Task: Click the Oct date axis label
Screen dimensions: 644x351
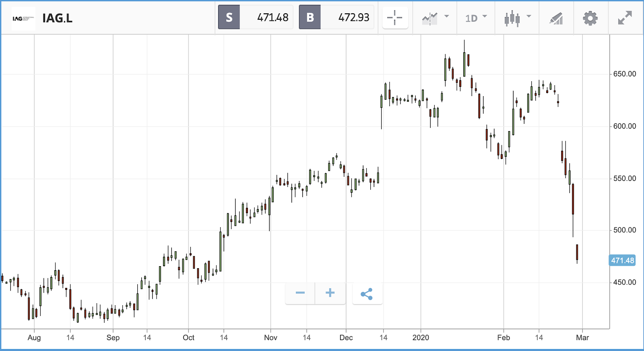Action: (188, 338)
